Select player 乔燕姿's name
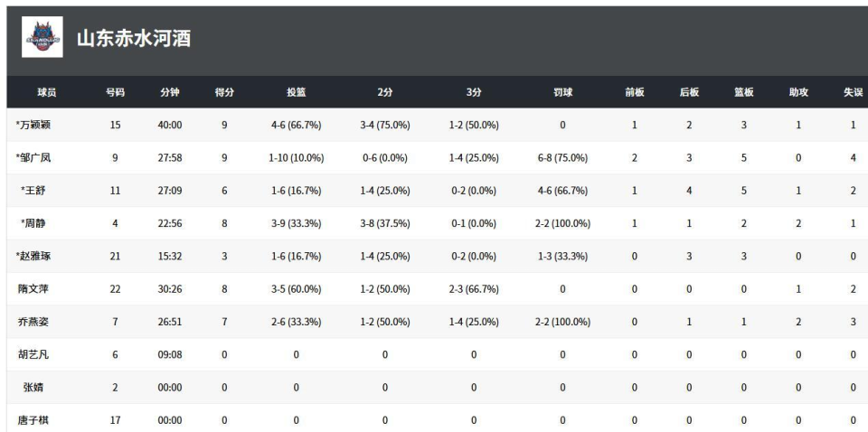868x432 pixels. point(33,322)
